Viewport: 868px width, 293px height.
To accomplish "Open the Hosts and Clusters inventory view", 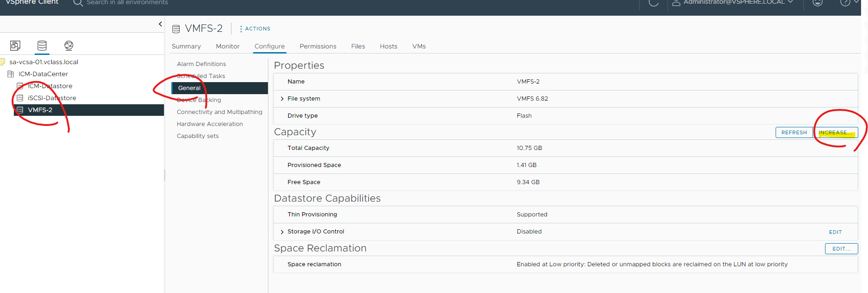I will click(x=15, y=45).
